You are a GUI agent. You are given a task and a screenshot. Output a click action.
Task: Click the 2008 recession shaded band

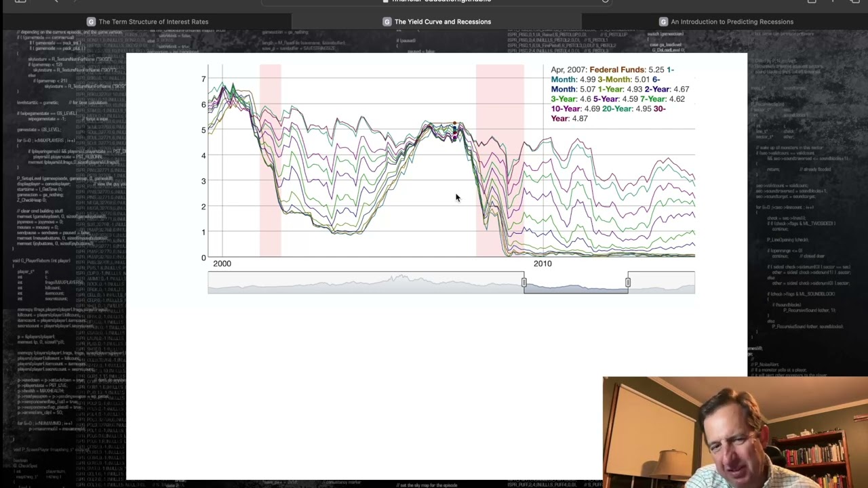(x=500, y=161)
